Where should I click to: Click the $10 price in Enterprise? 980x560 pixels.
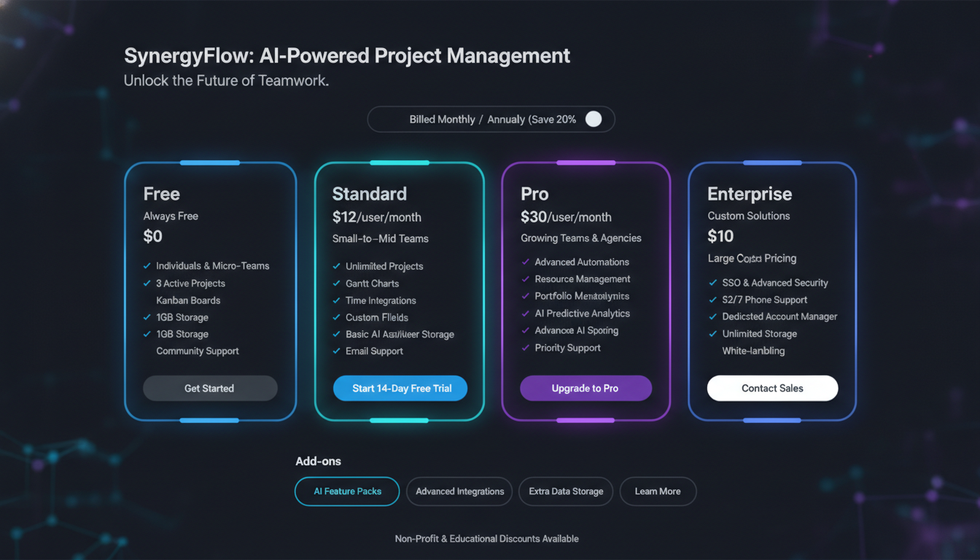(720, 236)
